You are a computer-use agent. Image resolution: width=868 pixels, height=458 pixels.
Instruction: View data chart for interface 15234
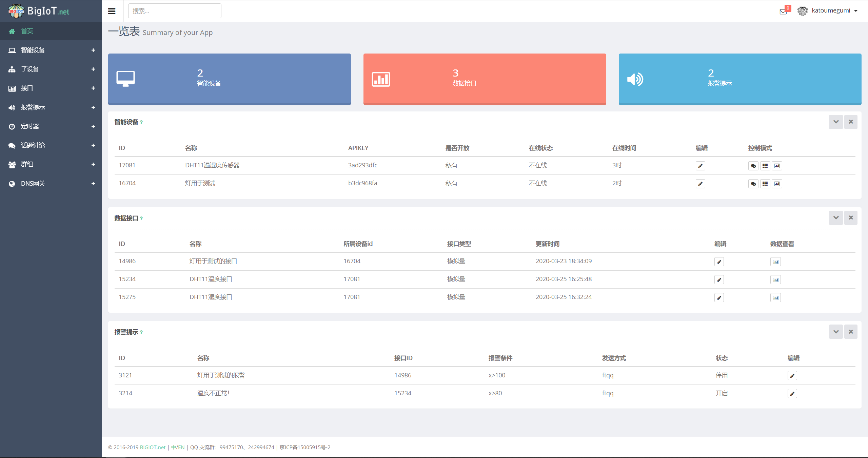pos(775,280)
